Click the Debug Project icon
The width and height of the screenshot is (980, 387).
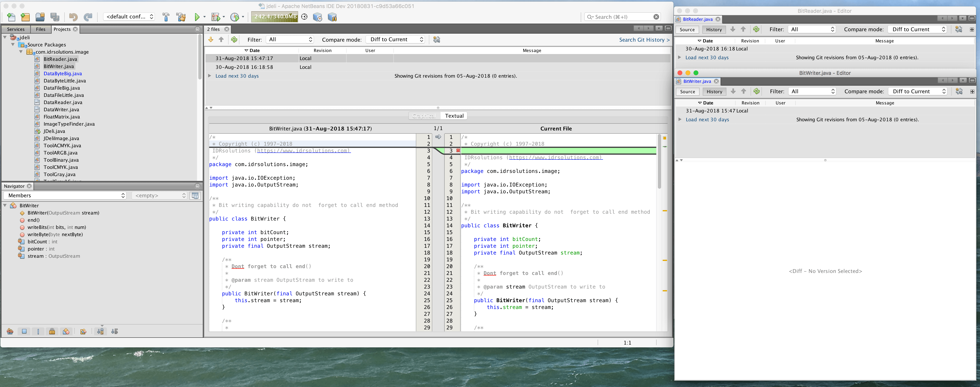click(216, 17)
